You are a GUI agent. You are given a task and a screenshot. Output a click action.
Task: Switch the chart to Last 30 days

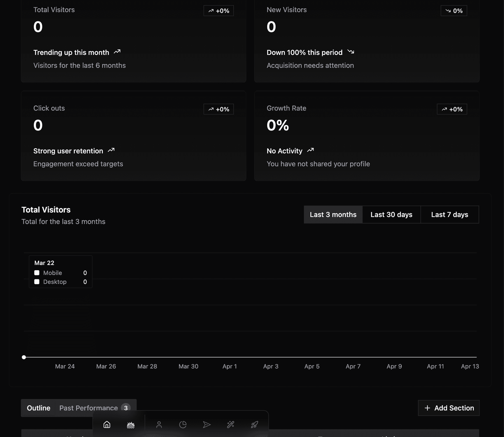(391, 215)
